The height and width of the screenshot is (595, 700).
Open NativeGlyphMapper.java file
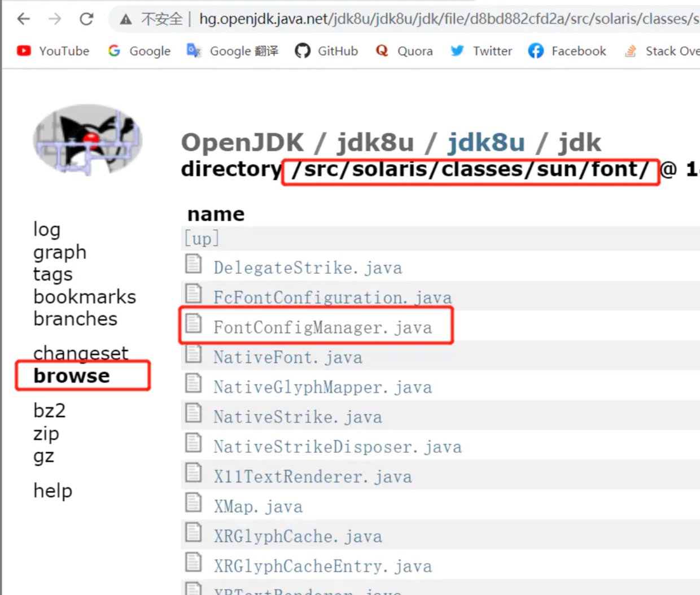tap(323, 387)
